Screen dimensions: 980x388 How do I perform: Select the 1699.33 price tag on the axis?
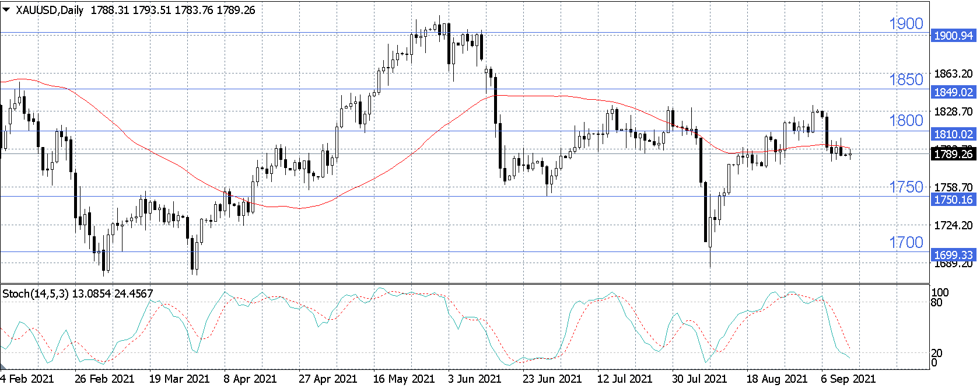953,255
